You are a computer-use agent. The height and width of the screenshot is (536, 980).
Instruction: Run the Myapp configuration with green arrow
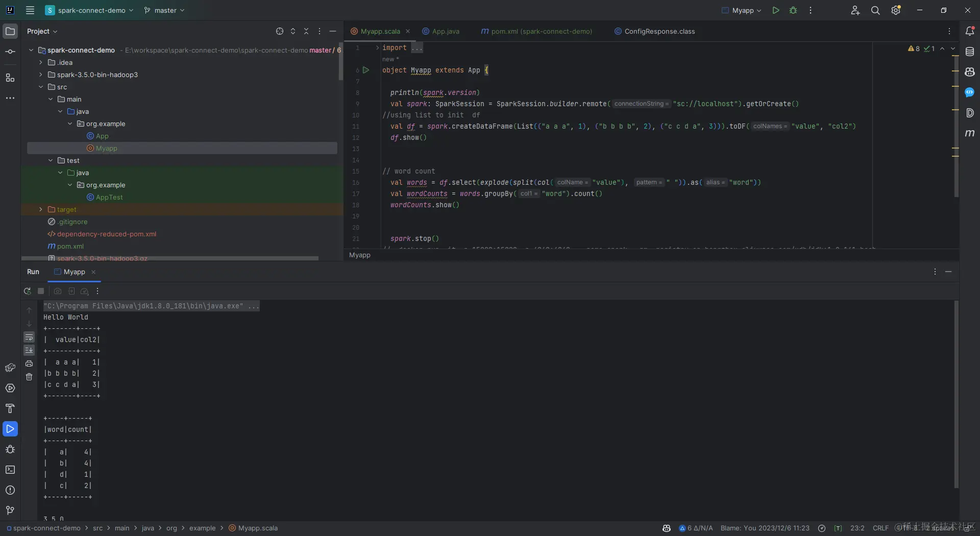pyautogui.click(x=776, y=10)
